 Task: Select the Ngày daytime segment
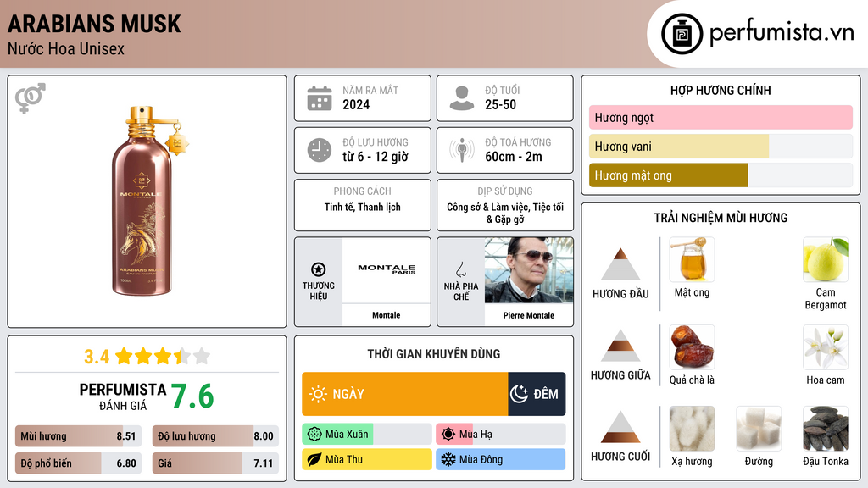tap(405, 394)
